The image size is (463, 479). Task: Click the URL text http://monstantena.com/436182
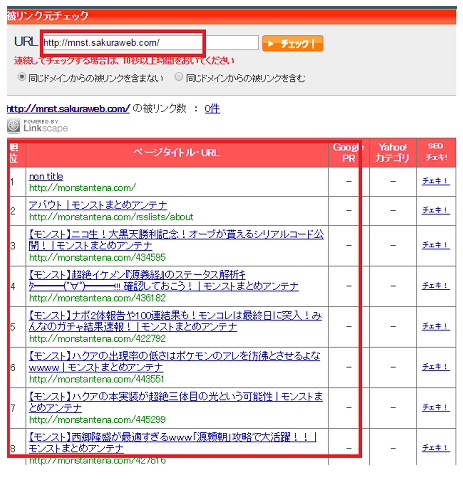pos(97,298)
